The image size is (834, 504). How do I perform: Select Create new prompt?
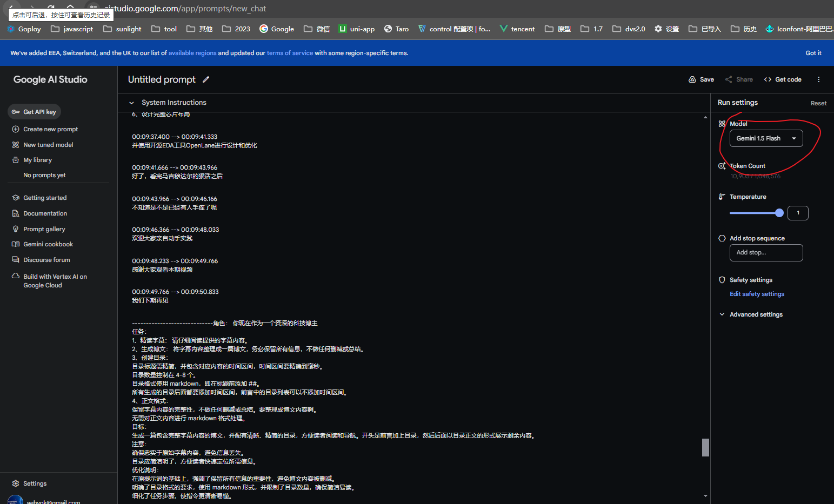point(45,129)
